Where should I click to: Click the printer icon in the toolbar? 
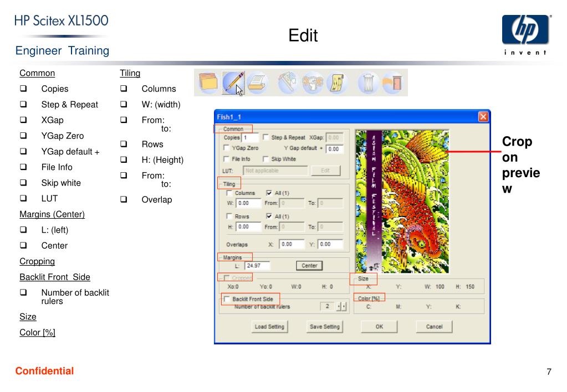coord(257,82)
